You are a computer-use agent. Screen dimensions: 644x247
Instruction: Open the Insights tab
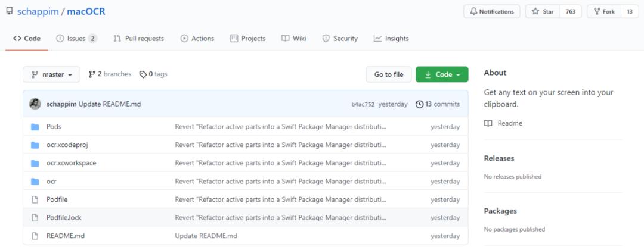point(391,39)
